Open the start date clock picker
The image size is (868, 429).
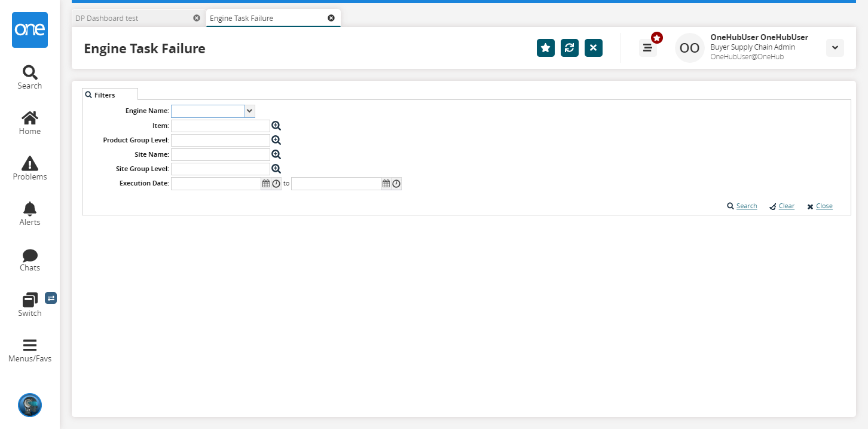pos(276,184)
